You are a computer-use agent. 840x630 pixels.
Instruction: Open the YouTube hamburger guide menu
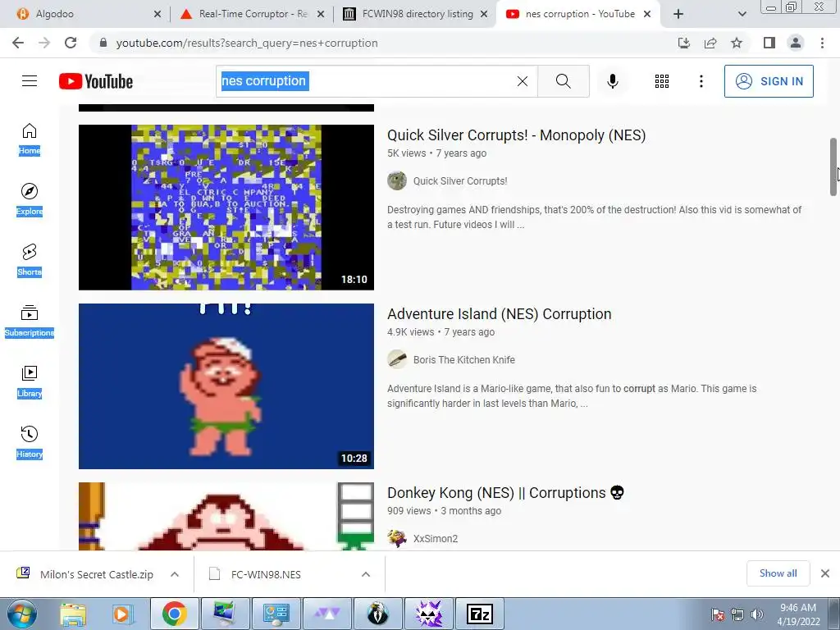(x=30, y=81)
